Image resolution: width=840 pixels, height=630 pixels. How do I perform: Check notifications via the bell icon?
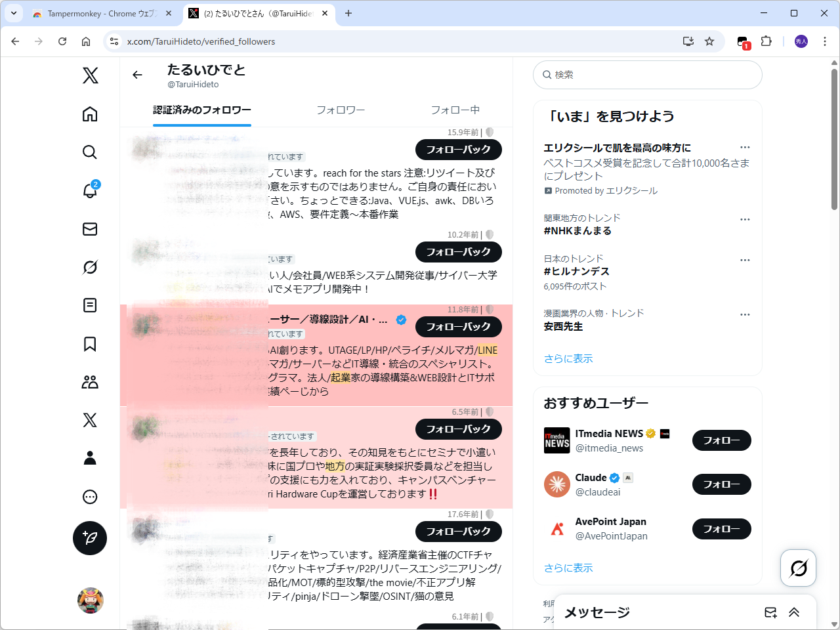pyautogui.click(x=89, y=190)
